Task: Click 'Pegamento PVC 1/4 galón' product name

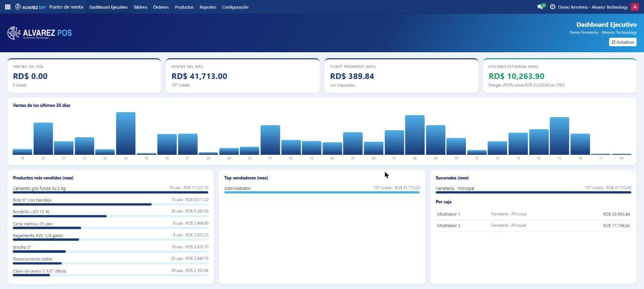Action: point(38,235)
